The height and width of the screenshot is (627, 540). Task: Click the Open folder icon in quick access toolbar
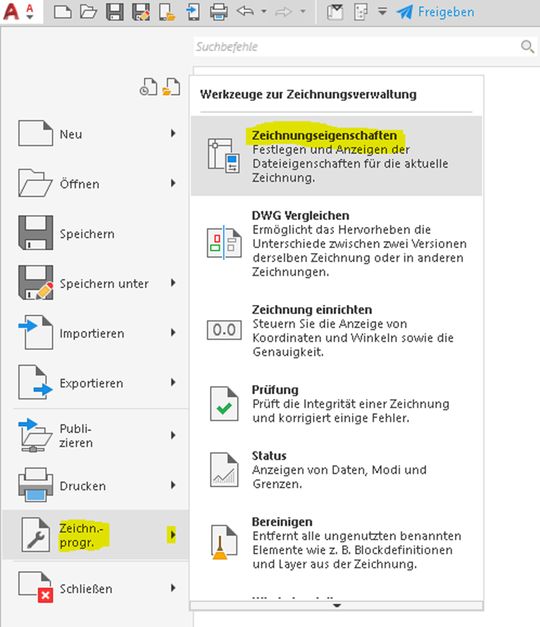(88, 12)
